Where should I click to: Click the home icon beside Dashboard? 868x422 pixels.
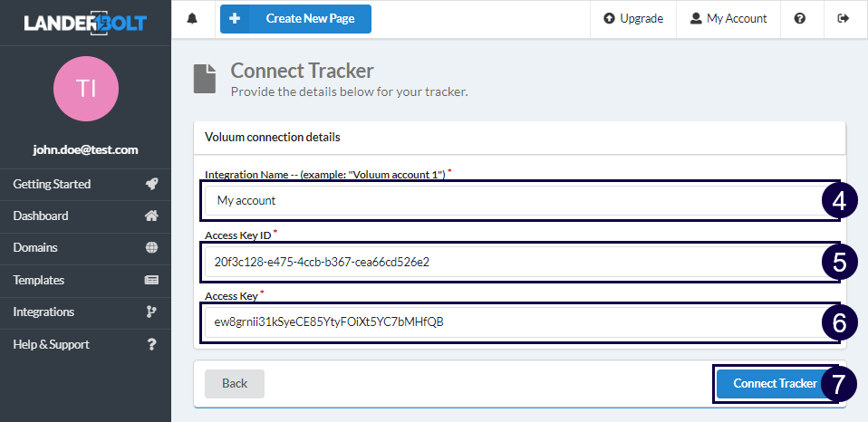(x=151, y=216)
